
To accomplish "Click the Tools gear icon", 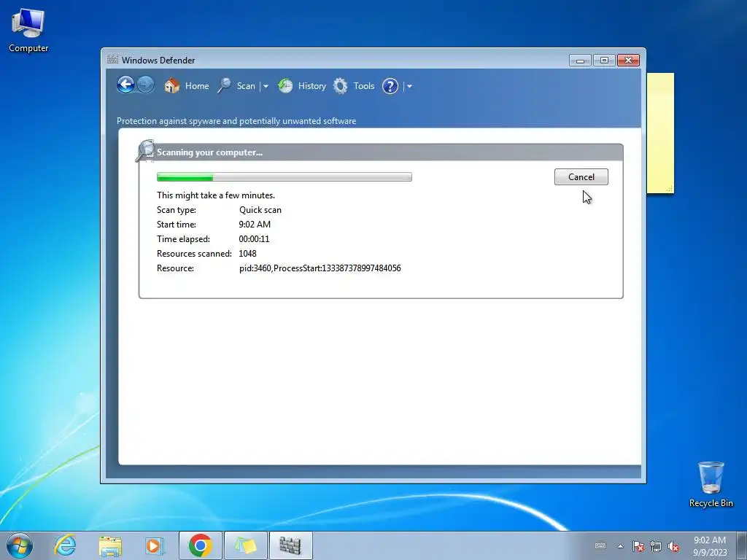I will (340, 86).
